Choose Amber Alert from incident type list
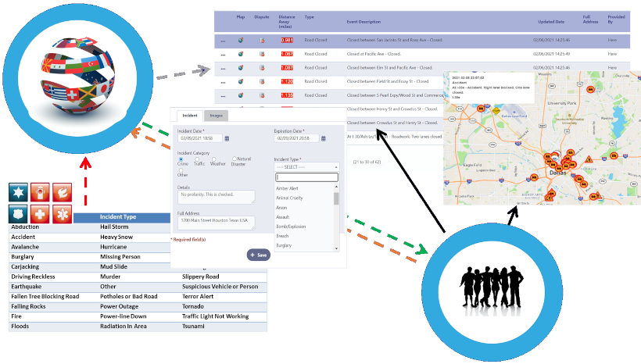The height and width of the screenshot is (364, 641). (x=287, y=188)
